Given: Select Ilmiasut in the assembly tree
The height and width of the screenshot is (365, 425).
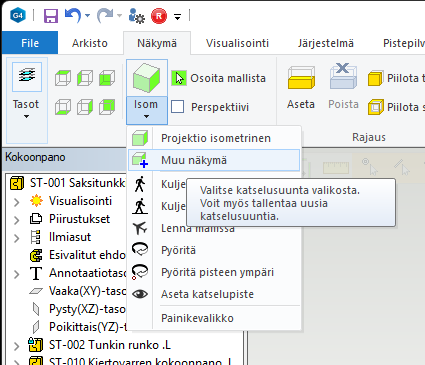Looking at the screenshot, I should [70, 237].
